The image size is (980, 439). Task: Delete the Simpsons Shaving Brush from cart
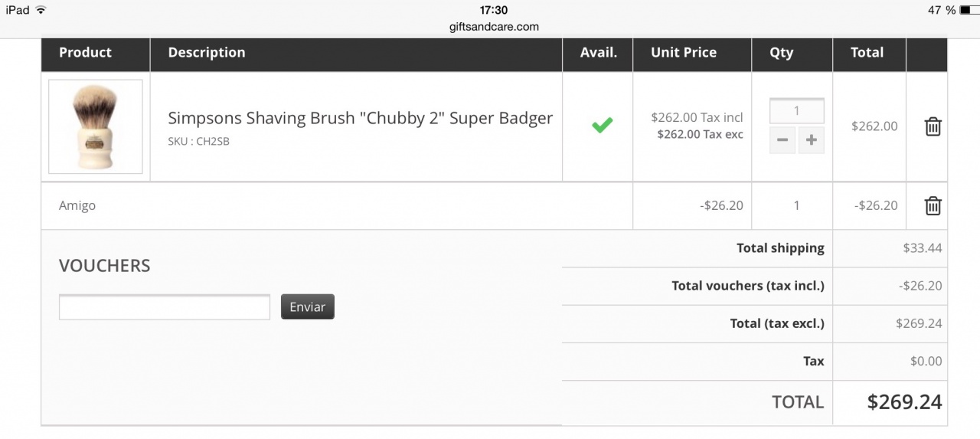[933, 126]
